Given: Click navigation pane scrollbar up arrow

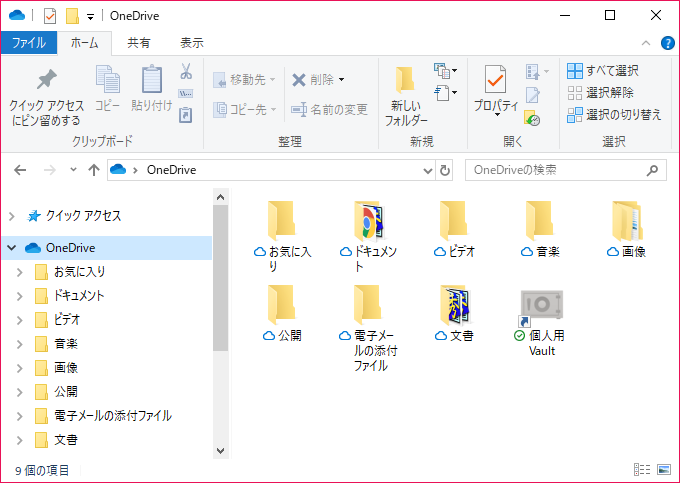Looking at the screenshot, I should click(220, 197).
